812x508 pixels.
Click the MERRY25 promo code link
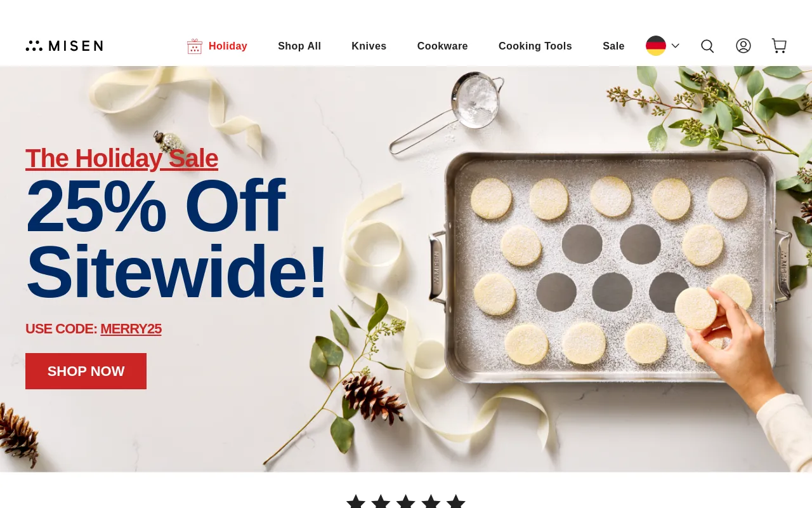click(x=131, y=329)
